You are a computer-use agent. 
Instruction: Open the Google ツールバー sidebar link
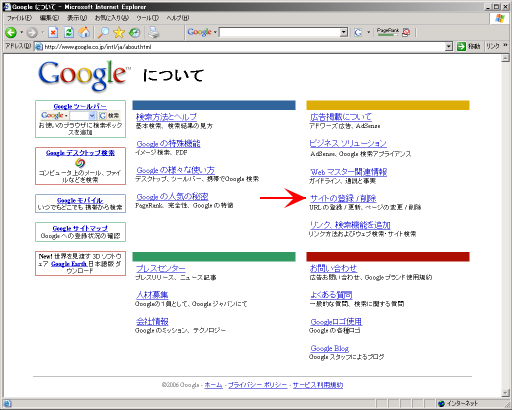(x=80, y=106)
